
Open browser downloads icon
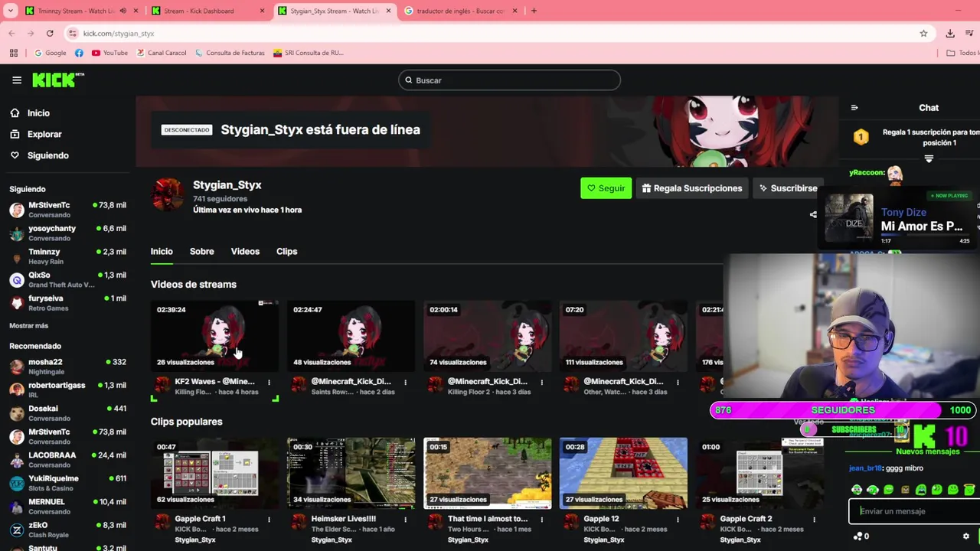click(x=950, y=33)
